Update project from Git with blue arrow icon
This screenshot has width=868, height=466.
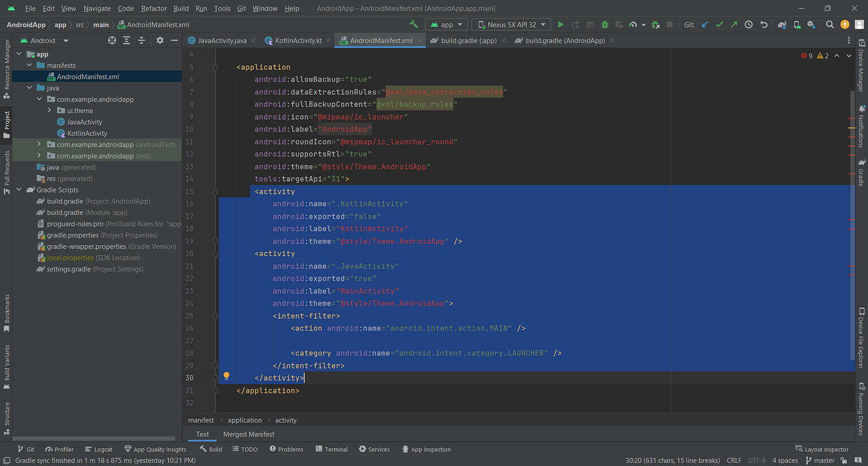pos(705,24)
